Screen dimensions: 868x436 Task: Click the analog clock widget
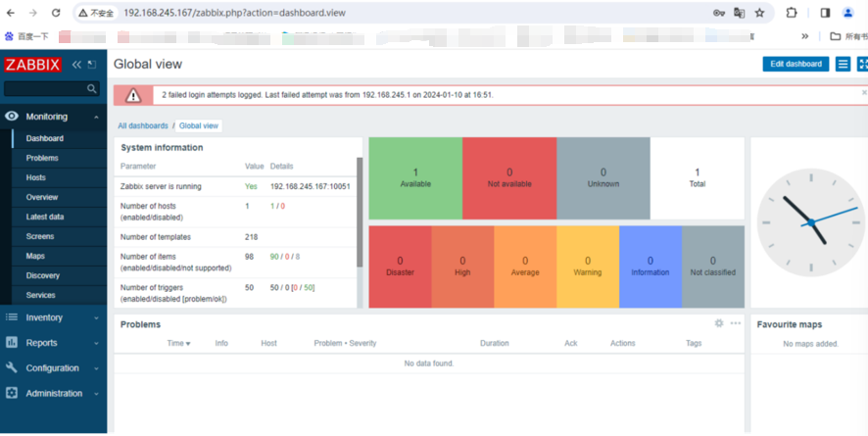(x=811, y=222)
